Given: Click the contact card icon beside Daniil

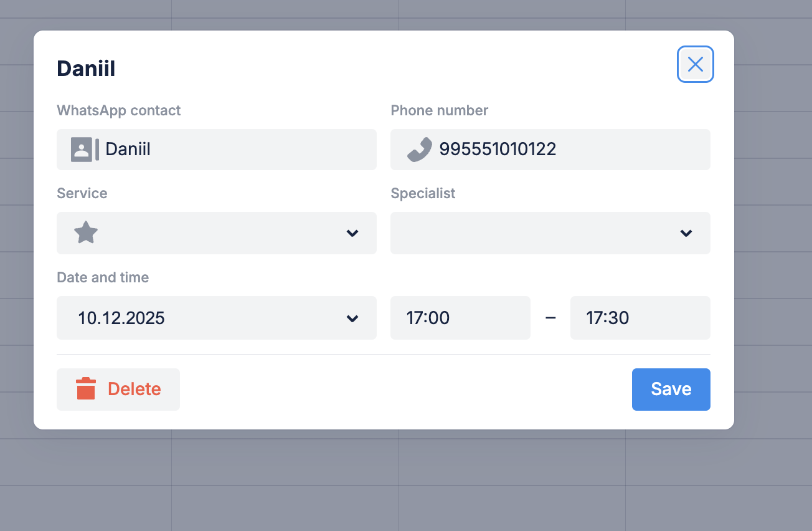Looking at the screenshot, I should tap(84, 150).
